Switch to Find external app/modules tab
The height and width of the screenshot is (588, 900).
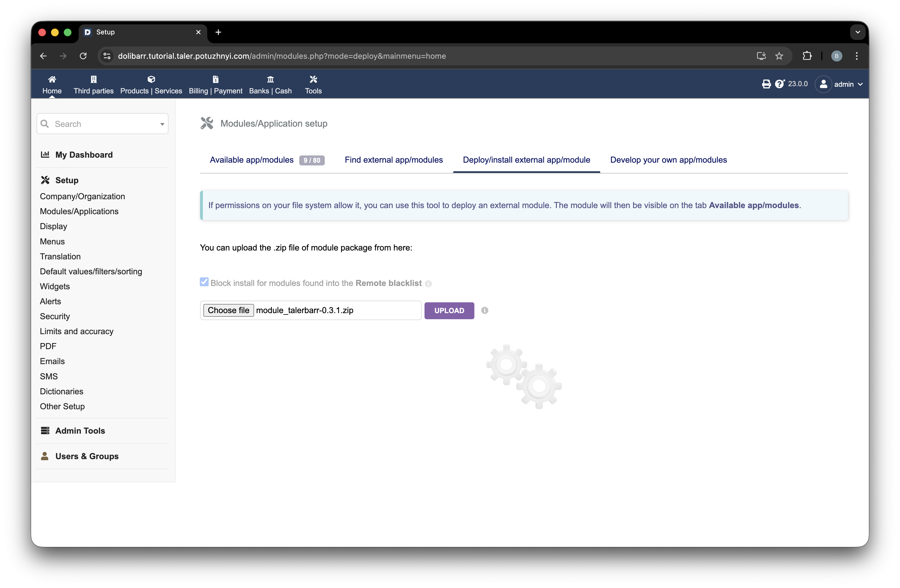point(393,160)
